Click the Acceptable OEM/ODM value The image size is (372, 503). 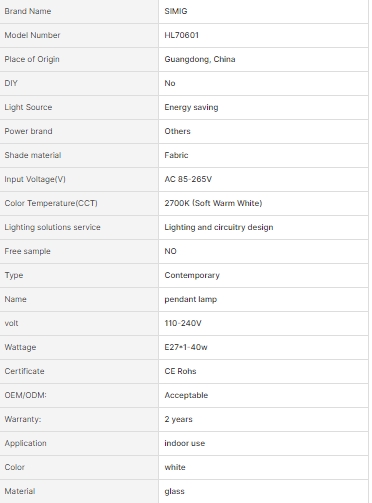tap(186, 395)
